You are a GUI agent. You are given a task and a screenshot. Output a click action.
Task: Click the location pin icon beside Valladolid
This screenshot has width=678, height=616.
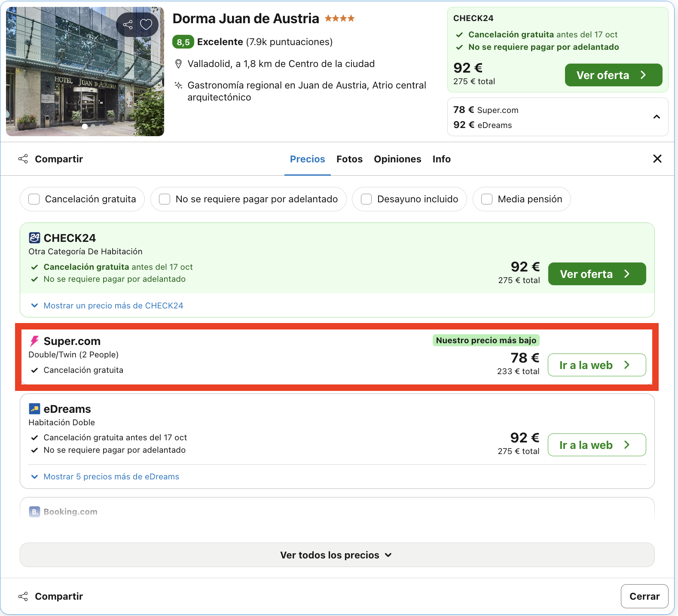[178, 64]
